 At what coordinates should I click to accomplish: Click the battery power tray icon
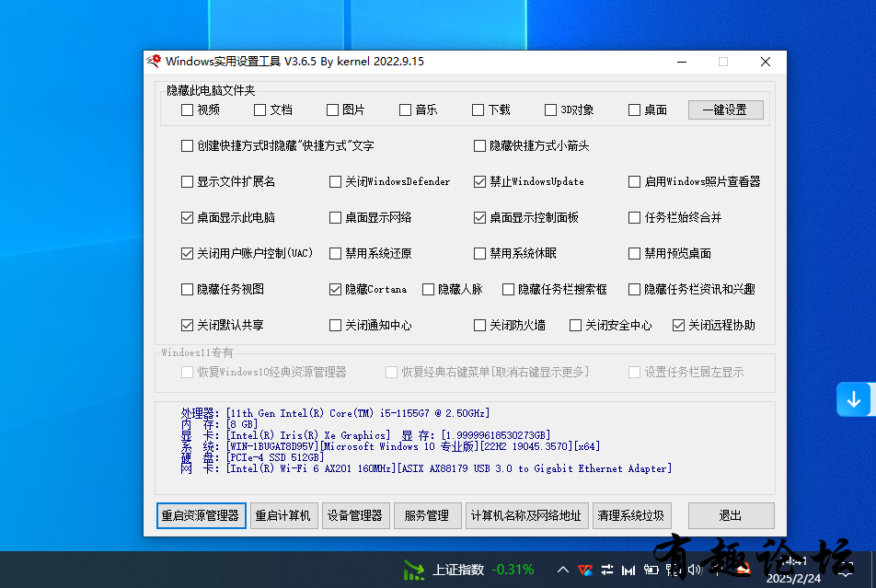pyautogui.click(x=651, y=570)
